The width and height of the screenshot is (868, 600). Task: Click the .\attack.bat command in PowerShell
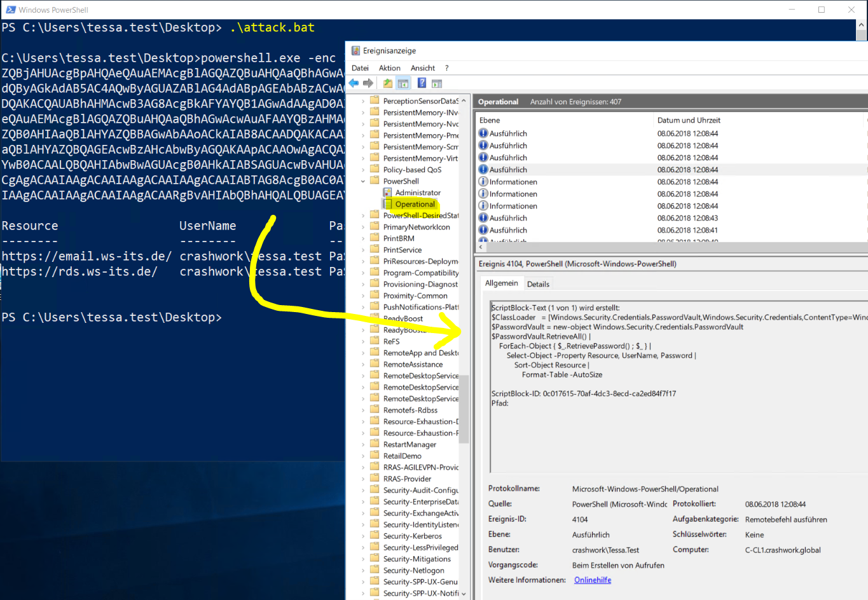[x=272, y=27]
